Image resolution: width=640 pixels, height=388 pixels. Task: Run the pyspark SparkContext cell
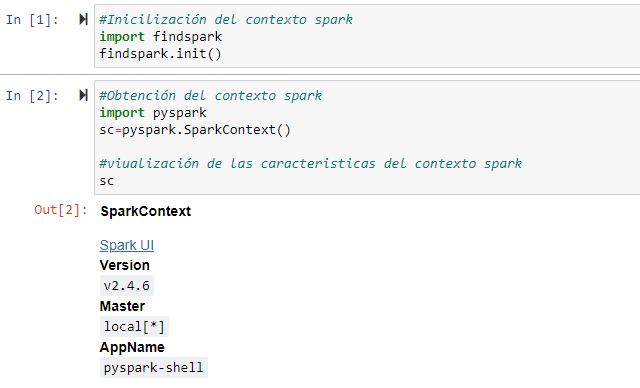pyautogui.click(x=83, y=95)
